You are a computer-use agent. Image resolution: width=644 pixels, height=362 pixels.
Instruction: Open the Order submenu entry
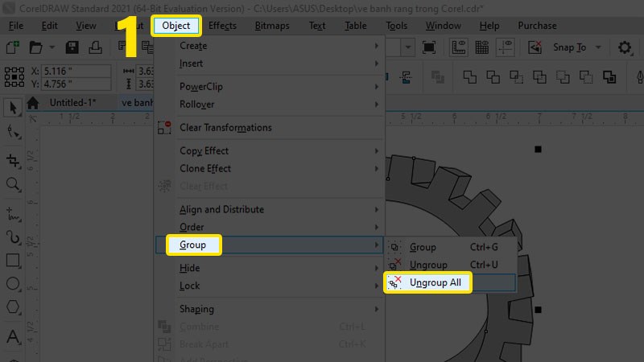[x=270, y=227]
